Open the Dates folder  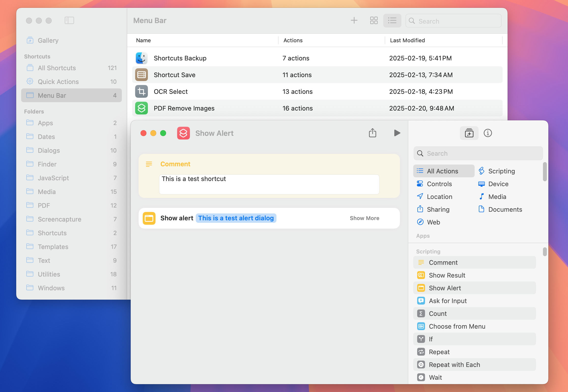pyautogui.click(x=71, y=137)
